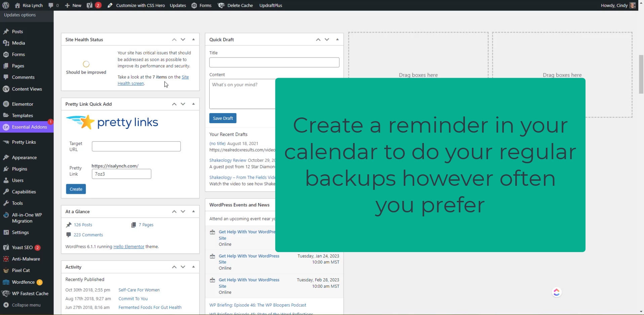Open Appearance via its paintbrush icon

coord(6,157)
